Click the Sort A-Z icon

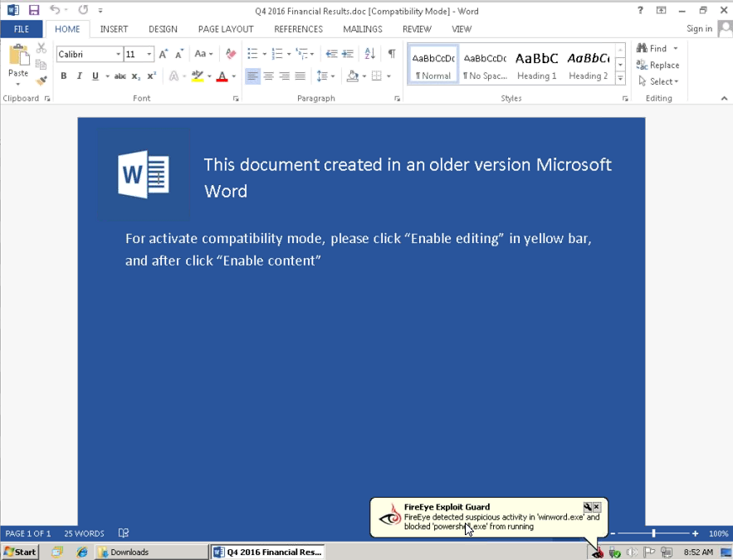click(x=369, y=53)
